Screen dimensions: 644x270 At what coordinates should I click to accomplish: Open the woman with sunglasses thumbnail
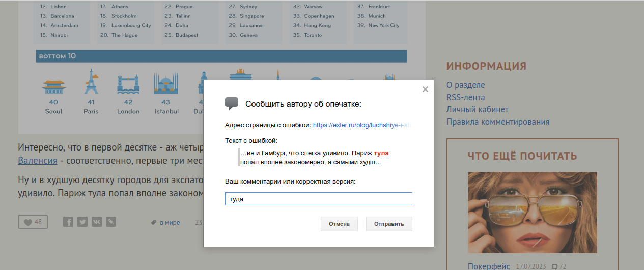coord(532,212)
